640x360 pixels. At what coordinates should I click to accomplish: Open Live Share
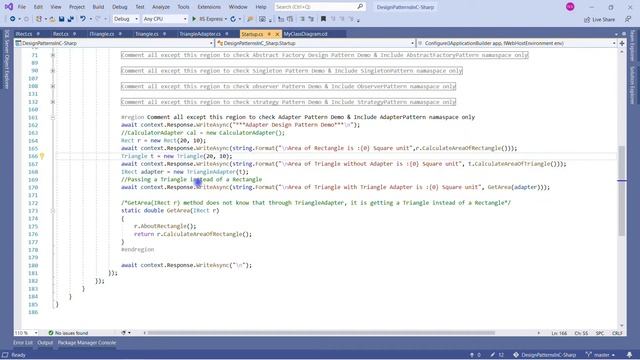(x=599, y=19)
